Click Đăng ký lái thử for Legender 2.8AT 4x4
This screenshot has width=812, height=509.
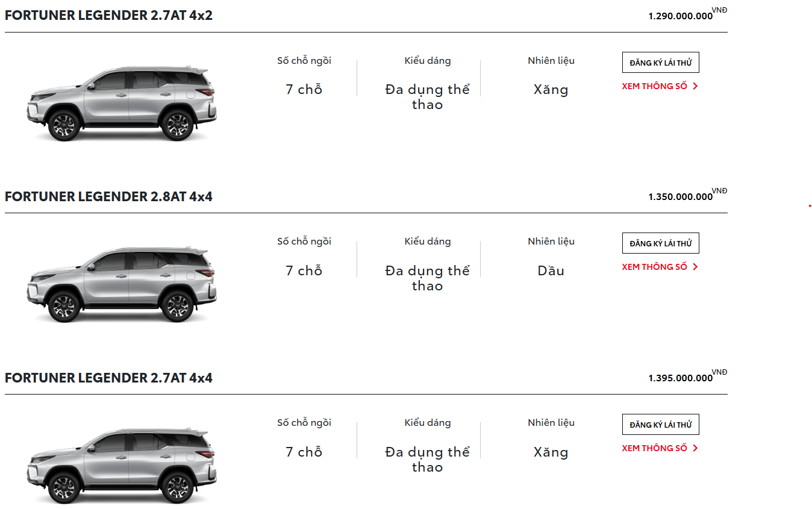coord(660,243)
